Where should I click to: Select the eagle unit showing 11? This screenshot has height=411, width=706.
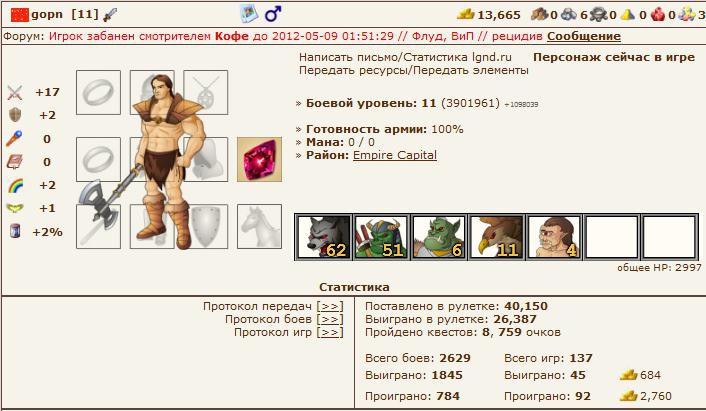point(496,237)
